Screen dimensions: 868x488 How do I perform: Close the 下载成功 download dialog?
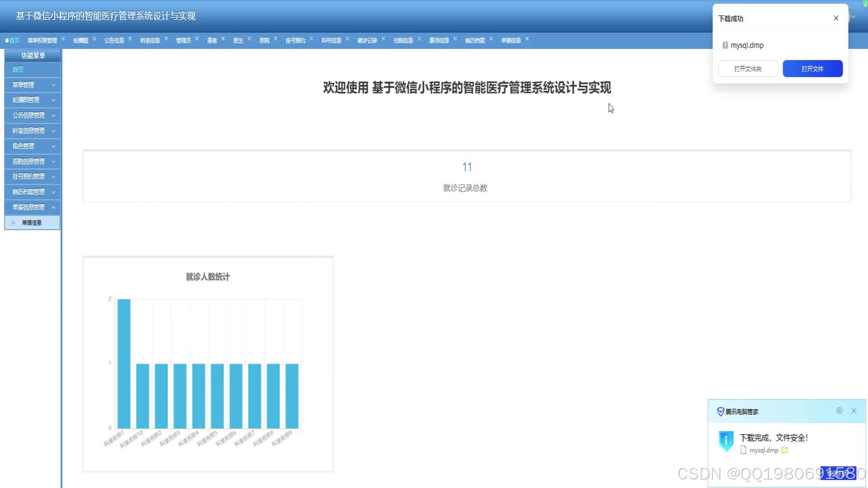(835, 19)
